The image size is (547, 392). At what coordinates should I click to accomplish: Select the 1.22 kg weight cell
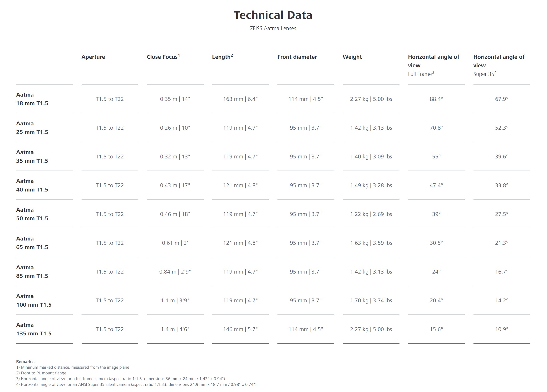click(371, 214)
